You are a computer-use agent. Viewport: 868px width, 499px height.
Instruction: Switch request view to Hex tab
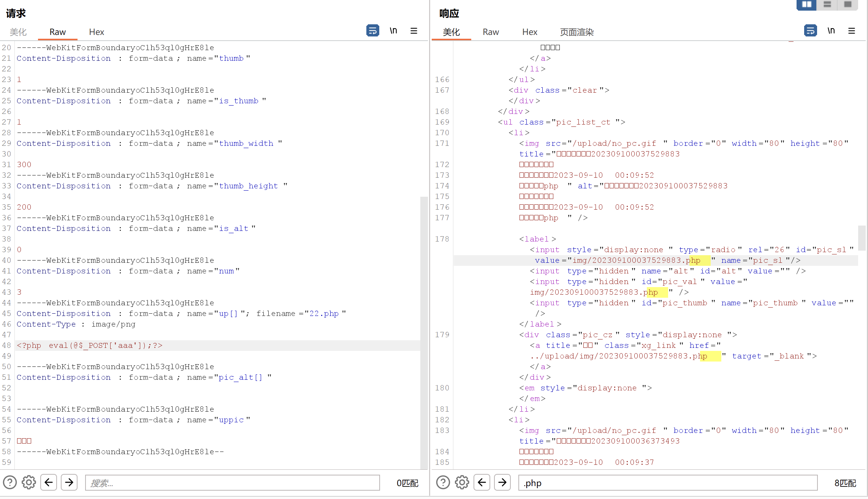click(97, 32)
